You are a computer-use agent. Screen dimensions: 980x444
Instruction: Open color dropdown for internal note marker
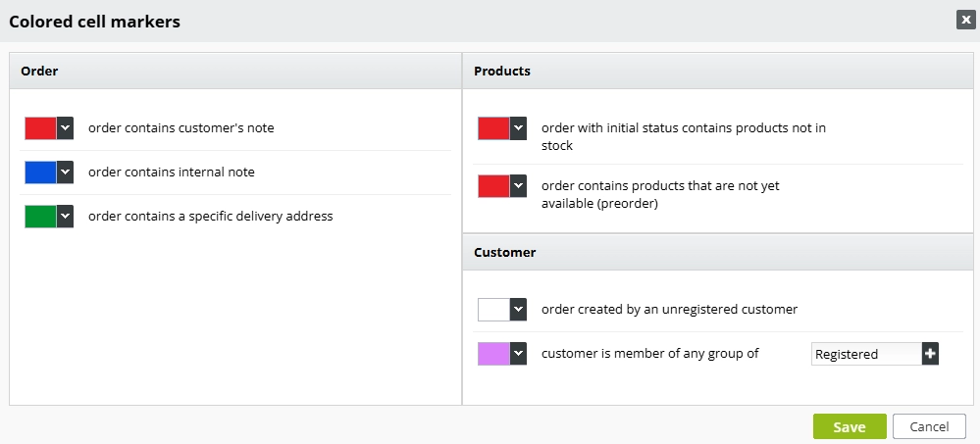(66, 172)
